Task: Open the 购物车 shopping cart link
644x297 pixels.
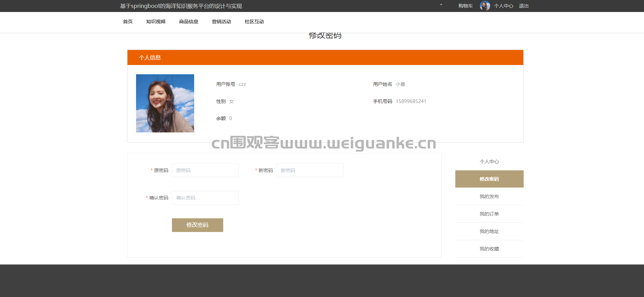Action: [x=466, y=6]
